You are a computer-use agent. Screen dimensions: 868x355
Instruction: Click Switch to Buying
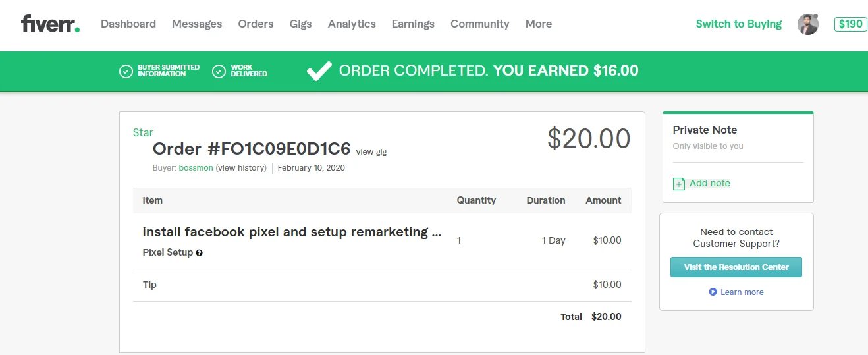738,24
